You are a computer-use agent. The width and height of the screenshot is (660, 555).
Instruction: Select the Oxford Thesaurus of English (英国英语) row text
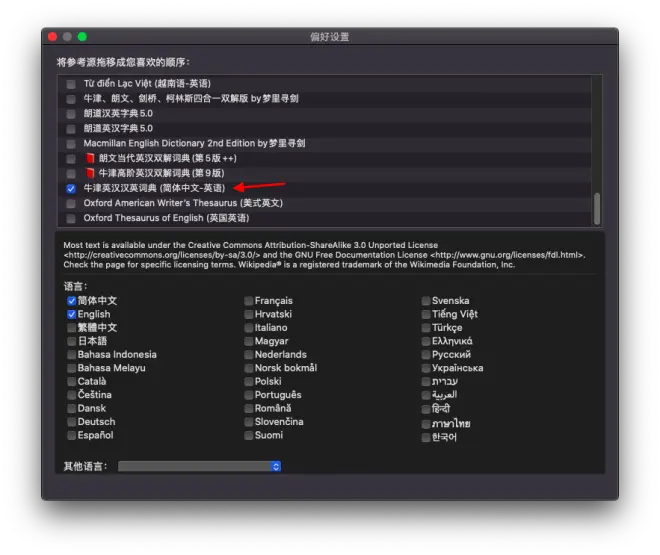tap(166, 218)
